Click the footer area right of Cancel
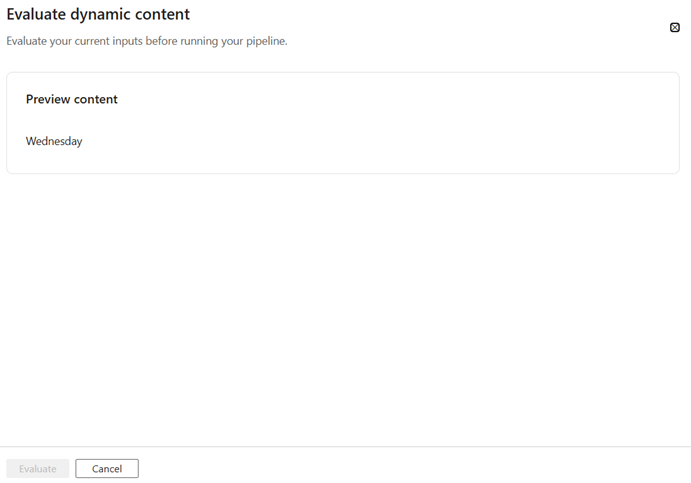This screenshot has height=483, width=691. pos(400,468)
